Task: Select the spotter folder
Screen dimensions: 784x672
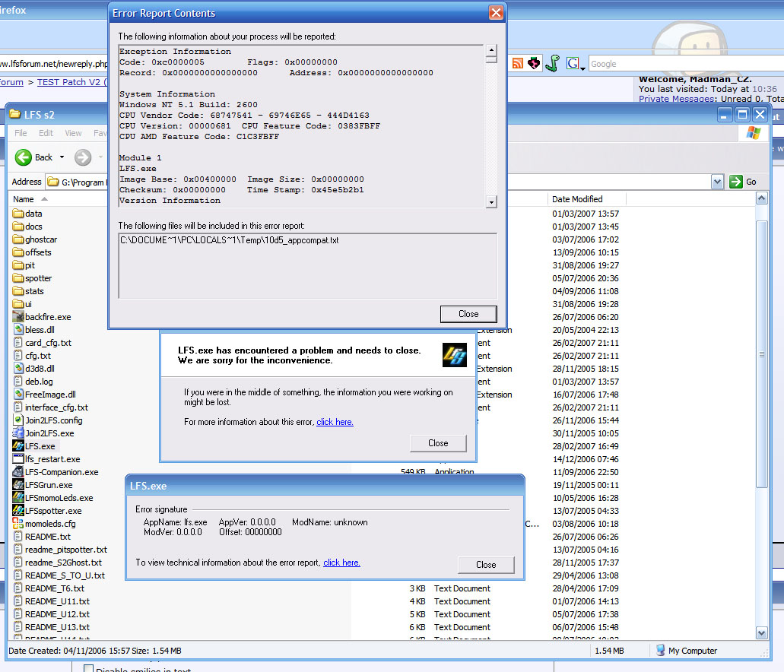Action: pos(33,278)
